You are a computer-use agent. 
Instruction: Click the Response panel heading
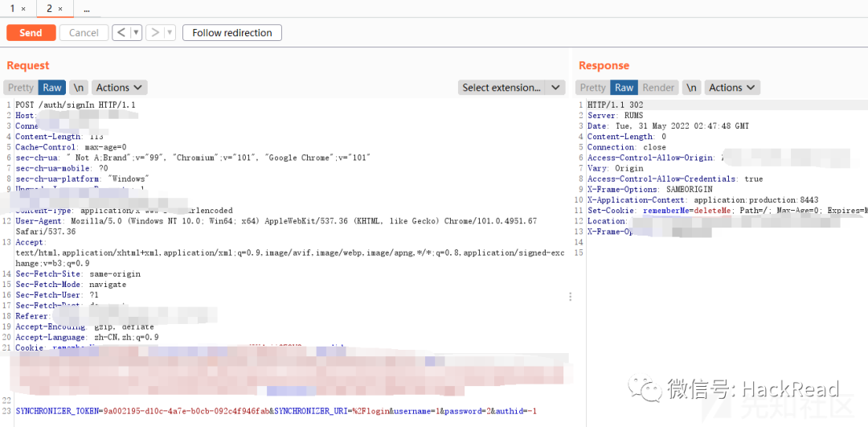604,65
